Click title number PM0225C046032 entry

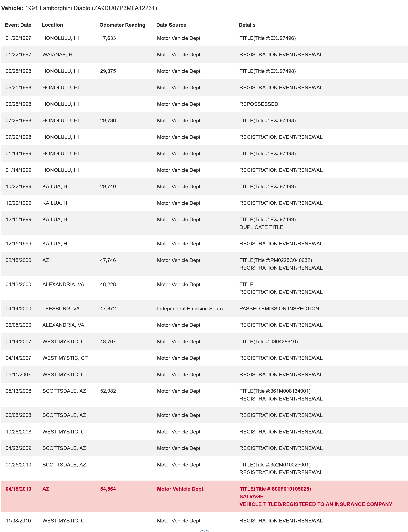pyautogui.click(x=276, y=260)
